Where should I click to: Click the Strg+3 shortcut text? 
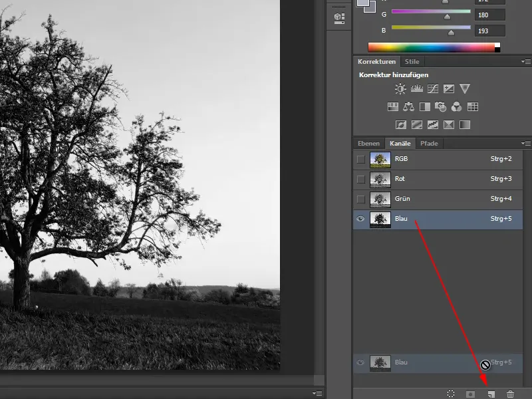[501, 179]
